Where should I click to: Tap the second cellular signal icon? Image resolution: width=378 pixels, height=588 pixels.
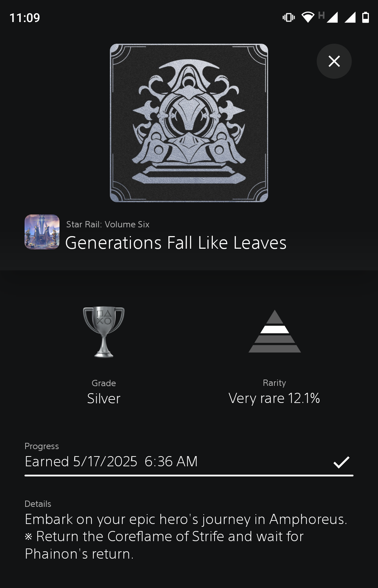350,17
